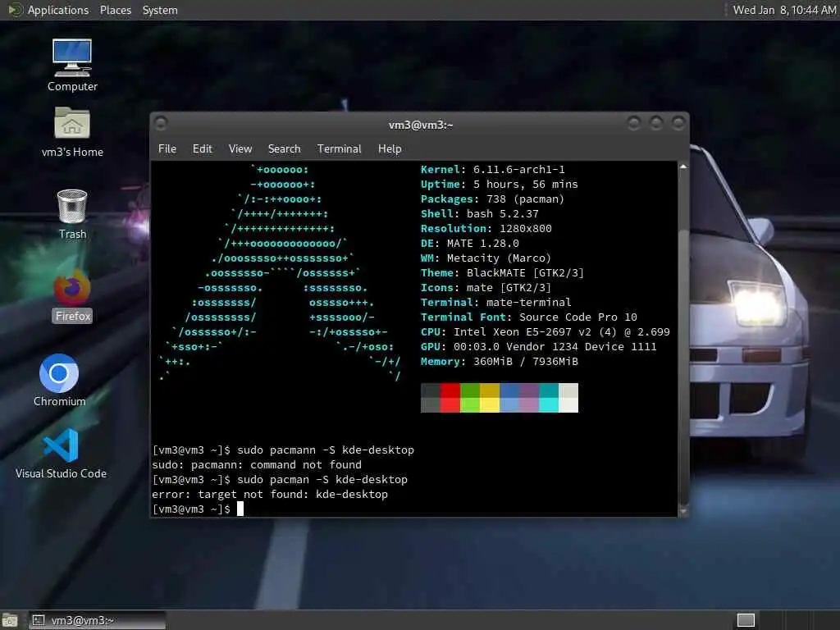Click the GPU: 00:03.0 Vendor line
Viewport: 840px width, 630px height.
[x=538, y=347]
